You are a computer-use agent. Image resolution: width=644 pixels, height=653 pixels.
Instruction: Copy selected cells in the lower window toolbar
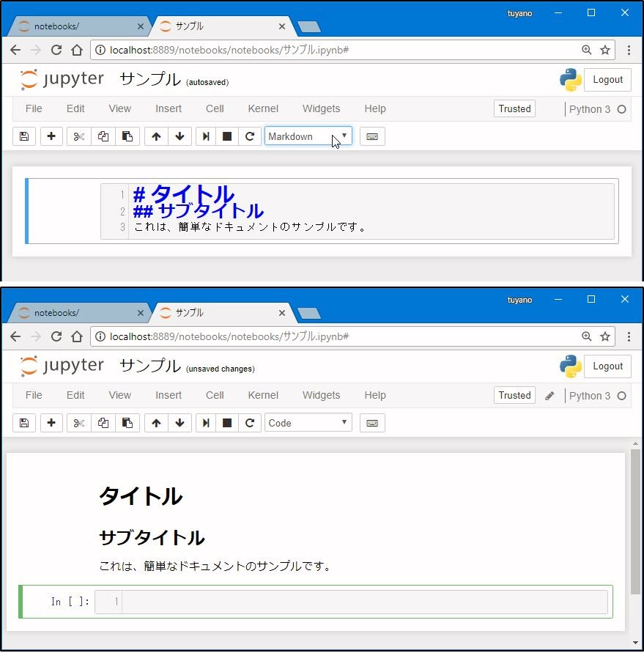coord(103,423)
